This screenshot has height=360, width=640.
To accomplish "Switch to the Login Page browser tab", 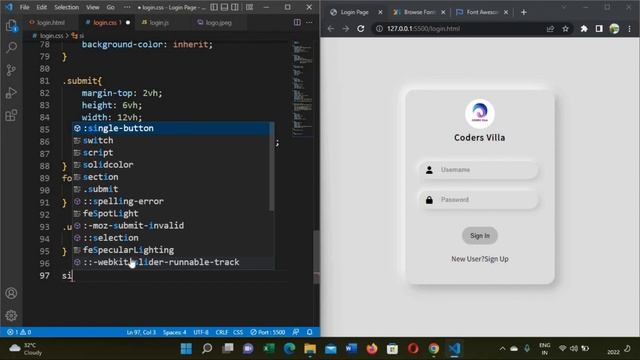I will point(354,12).
